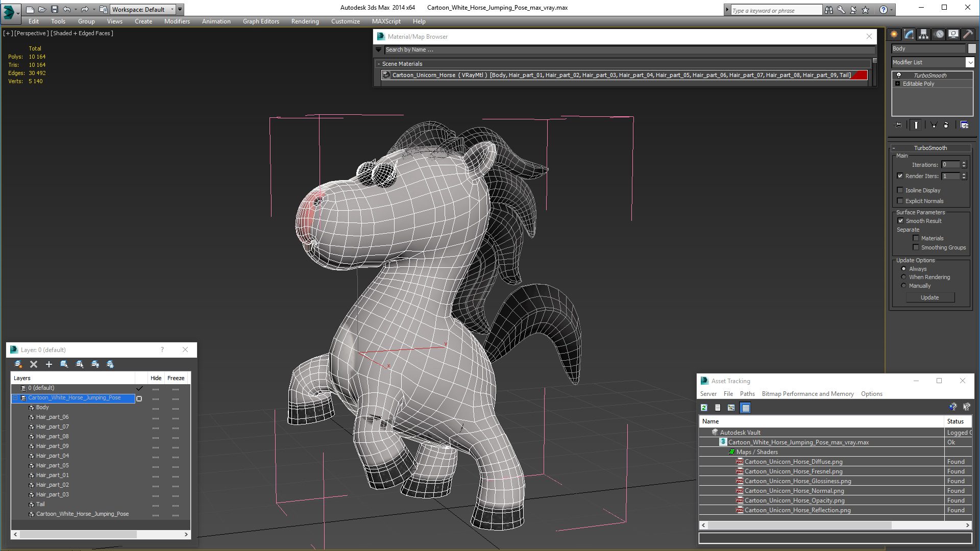Expand Editable Poly sub-objects
The image size is (980, 551).
[x=898, y=84]
